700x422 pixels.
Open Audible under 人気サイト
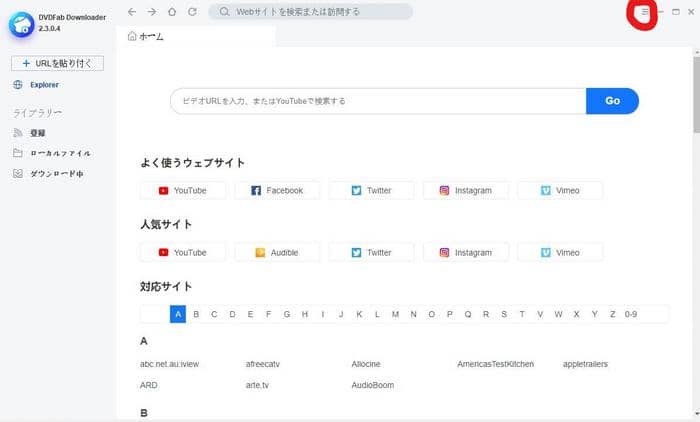tap(277, 253)
